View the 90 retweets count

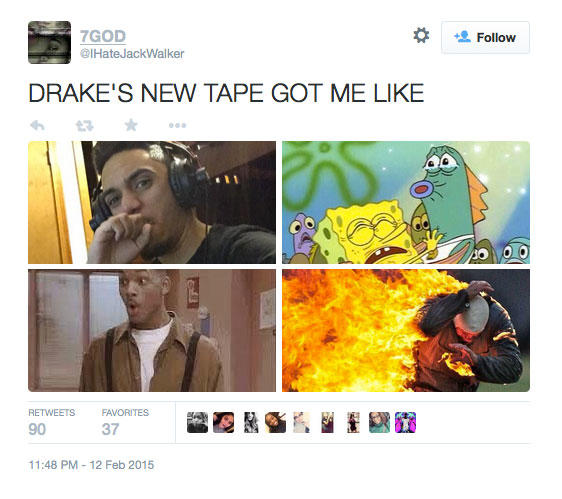click(37, 429)
